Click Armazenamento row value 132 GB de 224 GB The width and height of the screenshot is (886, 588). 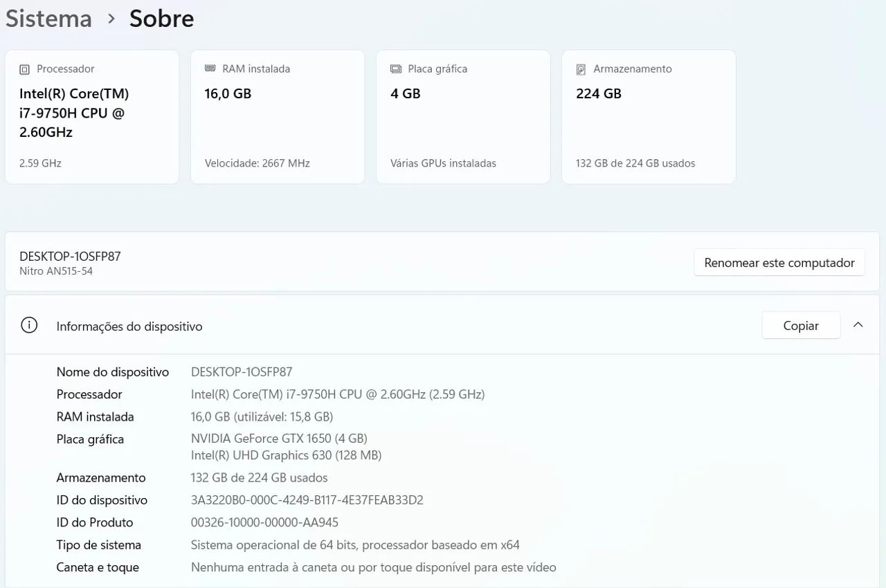[x=260, y=477]
